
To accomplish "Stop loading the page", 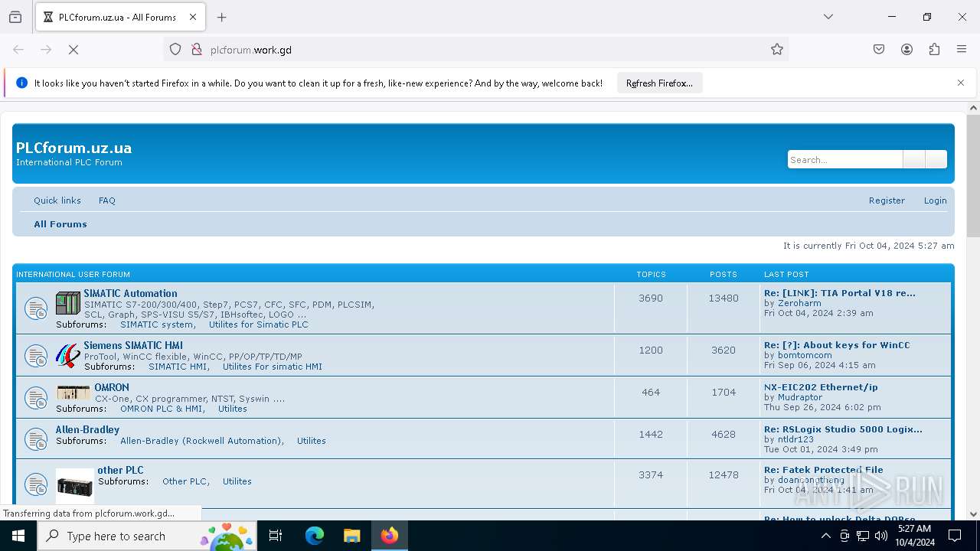I will coord(73,50).
